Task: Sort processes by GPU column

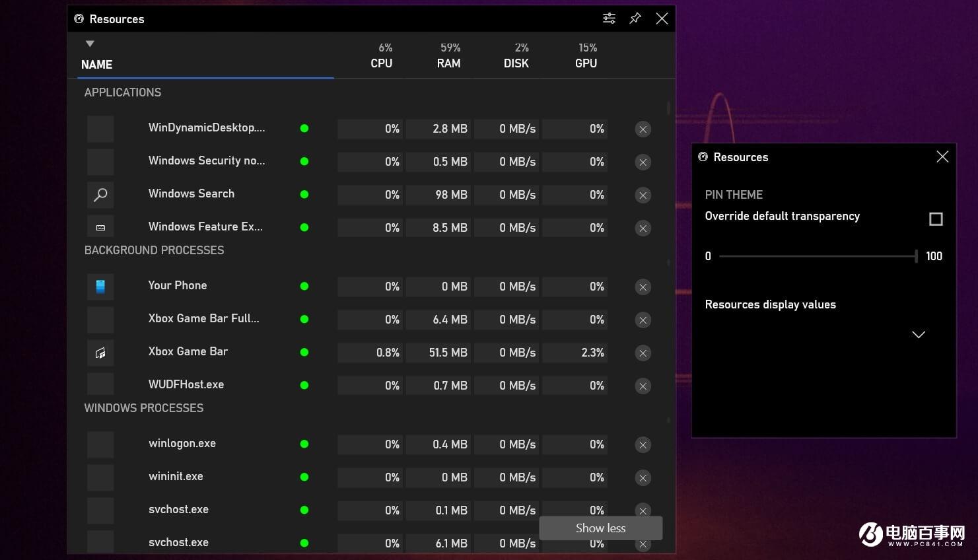Action: click(x=586, y=63)
